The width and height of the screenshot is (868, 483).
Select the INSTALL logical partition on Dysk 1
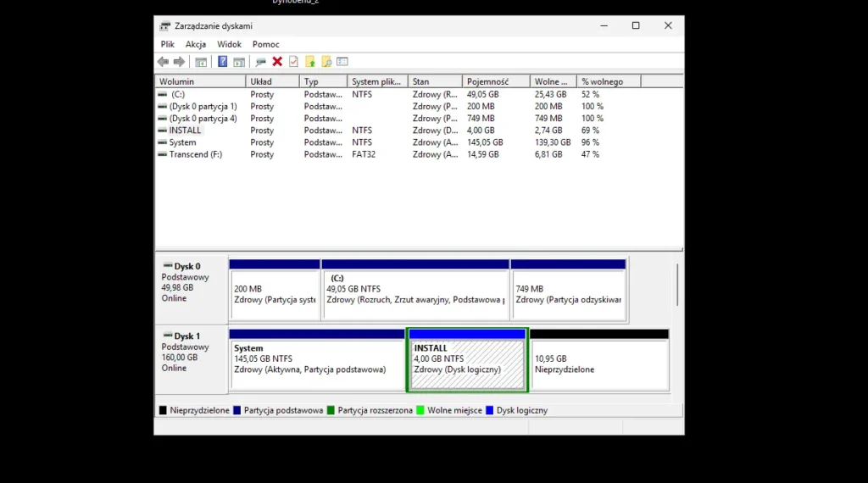(x=467, y=365)
